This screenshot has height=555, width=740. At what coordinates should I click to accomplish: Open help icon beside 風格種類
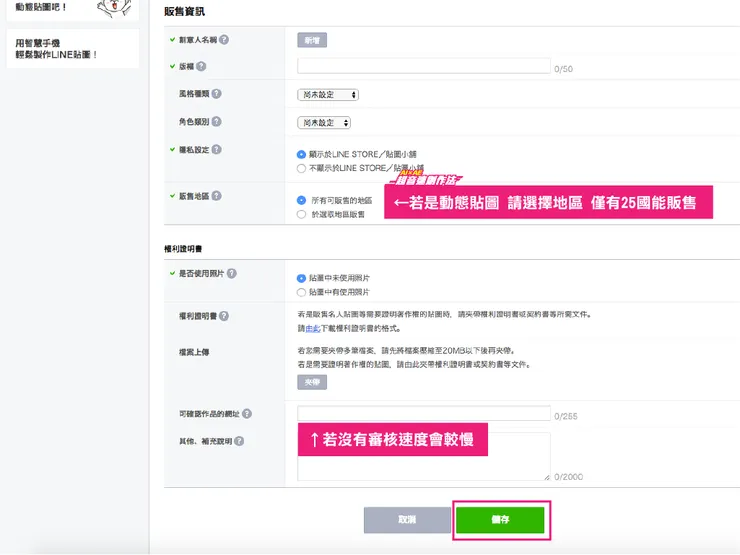(217, 94)
